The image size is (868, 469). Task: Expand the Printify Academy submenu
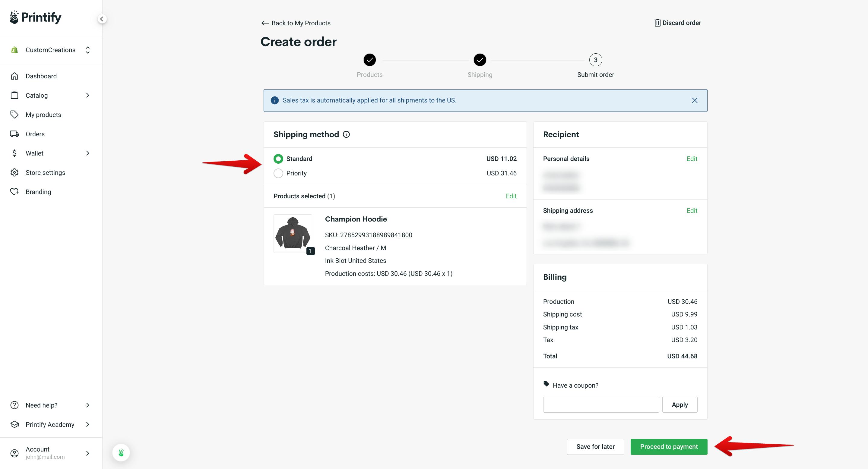click(x=87, y=424)
